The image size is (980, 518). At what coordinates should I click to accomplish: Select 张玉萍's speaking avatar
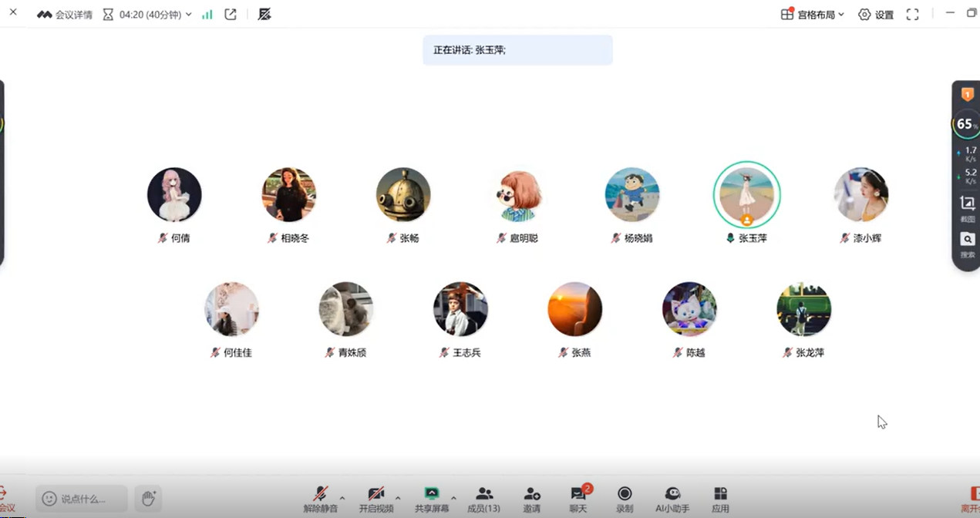coord(746,195)
